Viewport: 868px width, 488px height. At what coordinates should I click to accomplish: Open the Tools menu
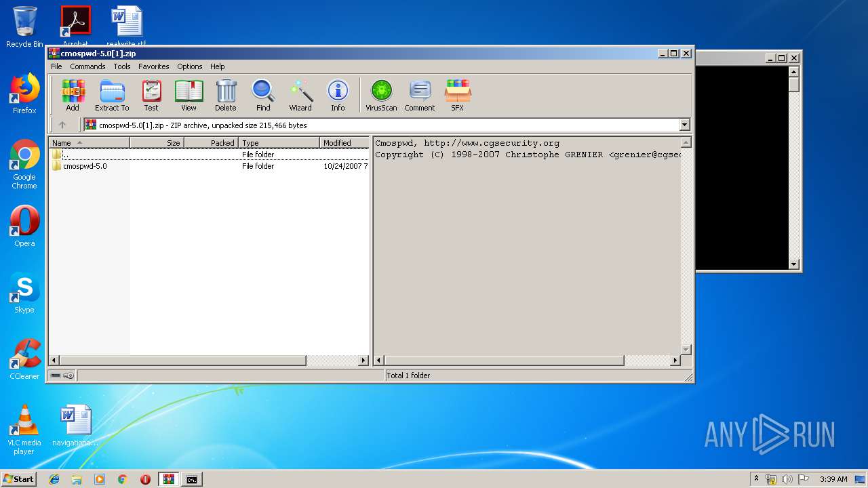click(x=122, y=66)
